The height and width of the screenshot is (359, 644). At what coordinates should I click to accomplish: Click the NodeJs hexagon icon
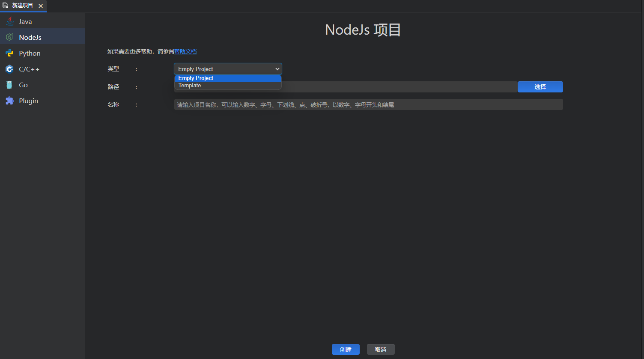click(x=9, y=37)
